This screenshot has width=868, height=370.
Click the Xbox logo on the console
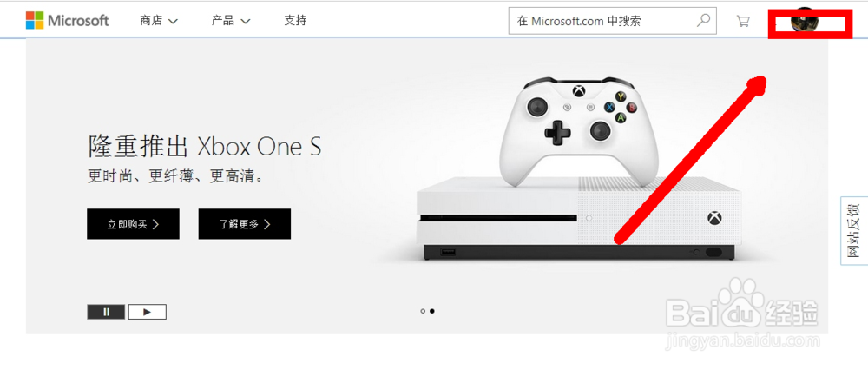tap(714, 218)
